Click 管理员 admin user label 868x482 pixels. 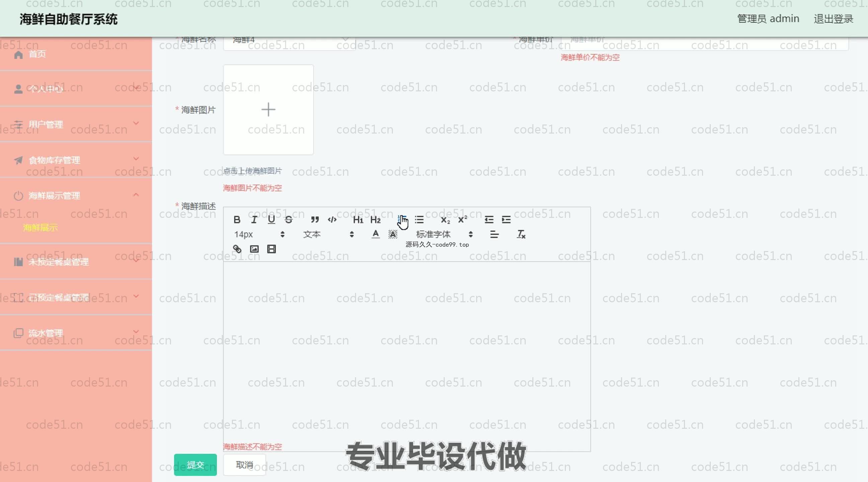tap(768, 19)
